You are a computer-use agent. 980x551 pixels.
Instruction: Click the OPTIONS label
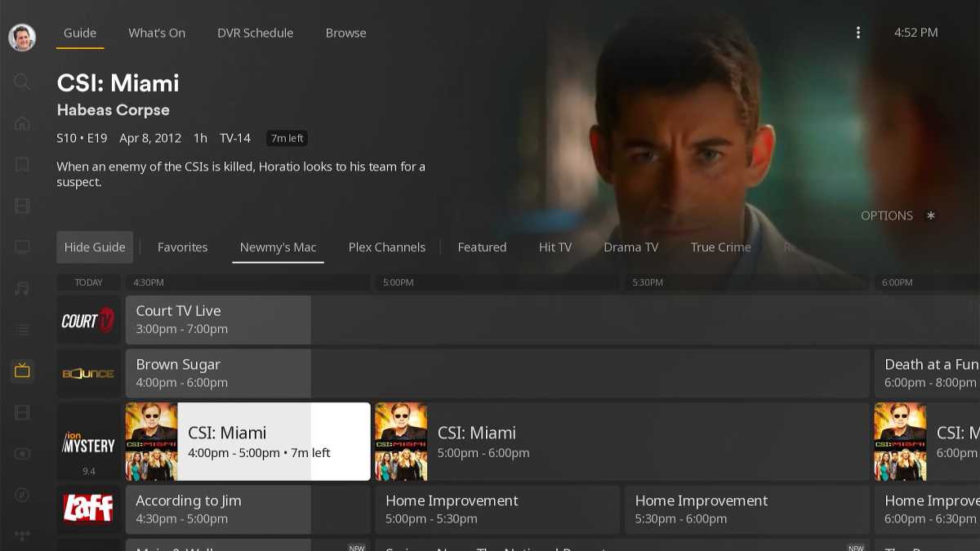[887, 216]
